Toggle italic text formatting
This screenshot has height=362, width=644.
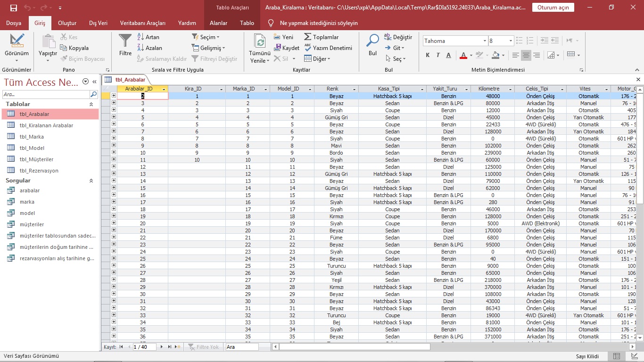pyautogui.click(x=438, y=55)
